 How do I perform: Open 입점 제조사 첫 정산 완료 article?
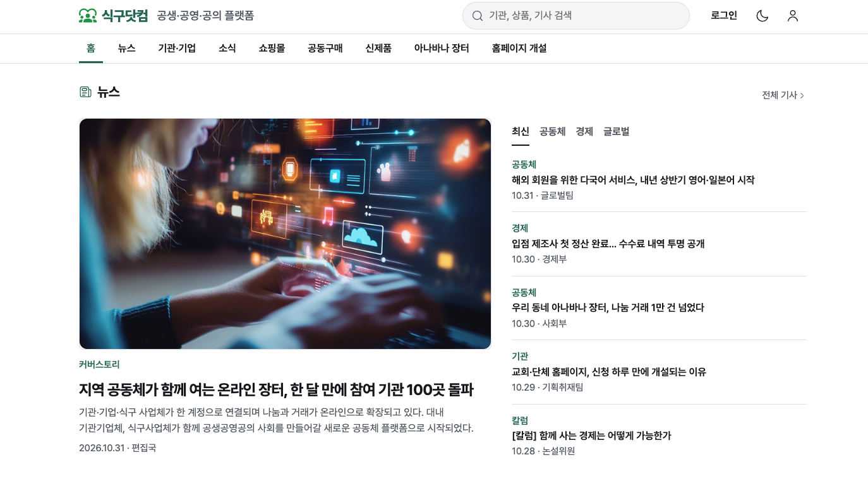point(608,244)
